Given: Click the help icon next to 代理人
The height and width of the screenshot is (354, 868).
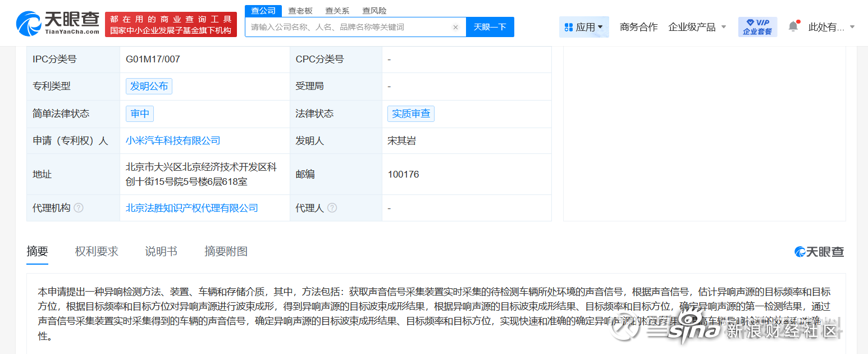Looking at the screenshot, I should [332, 208].
